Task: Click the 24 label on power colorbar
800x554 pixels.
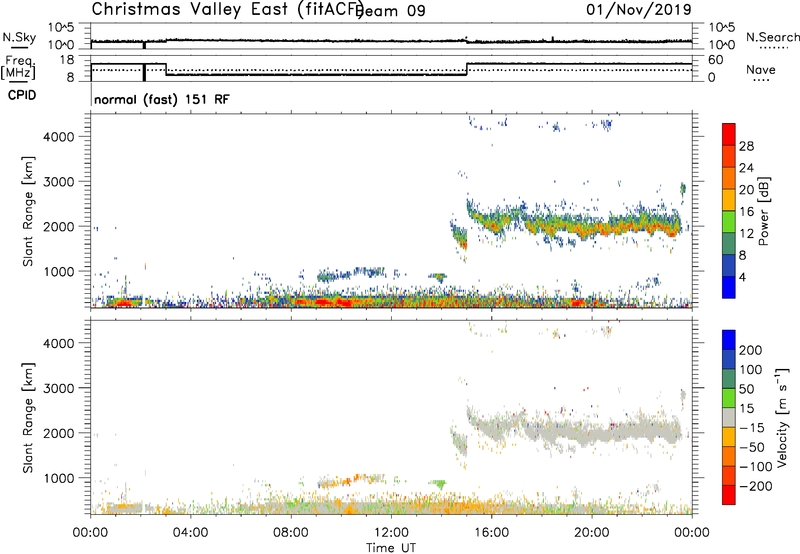Action: coord(746,168)
